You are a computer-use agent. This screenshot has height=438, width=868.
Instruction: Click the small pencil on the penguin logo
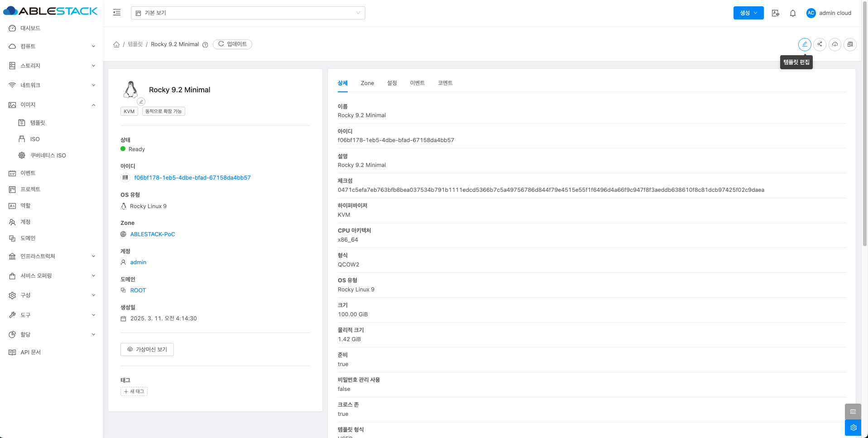point(141,102)
